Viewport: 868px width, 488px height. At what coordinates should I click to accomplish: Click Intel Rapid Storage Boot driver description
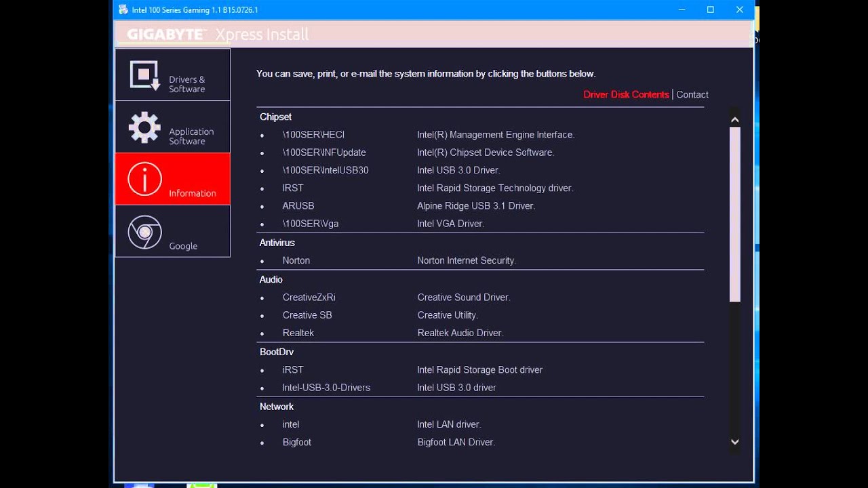[x=480, y=370]
